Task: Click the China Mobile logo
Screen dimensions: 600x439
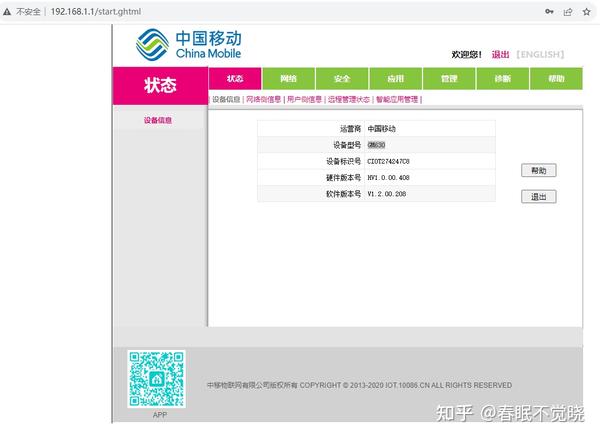Action: pyautogui.click(x=189, y=44)
